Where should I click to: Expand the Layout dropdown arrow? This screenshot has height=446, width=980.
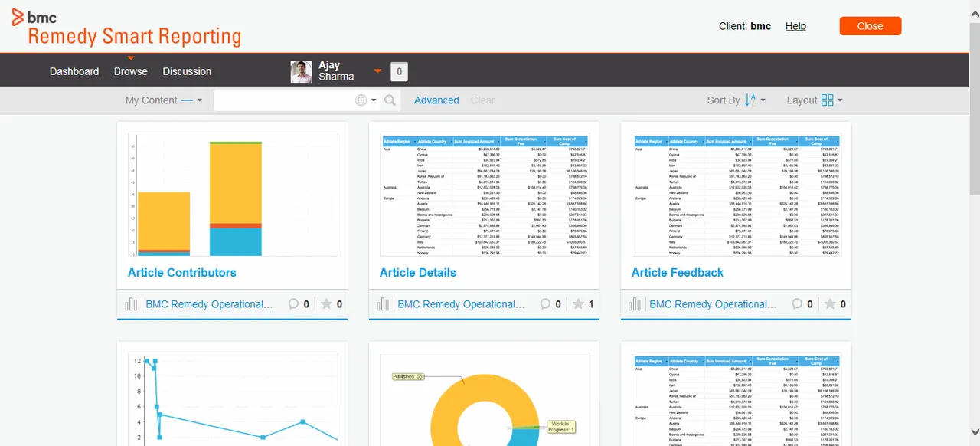point(840,100)
